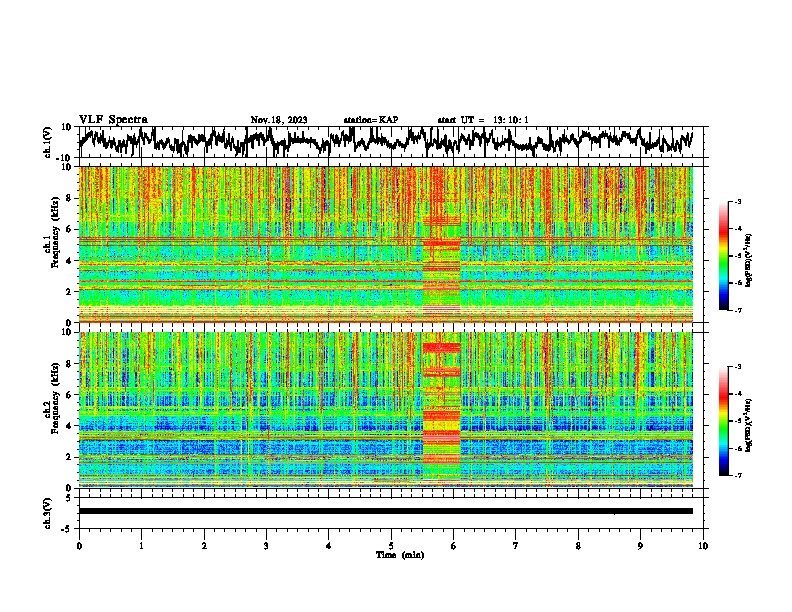Click the "8" kHz tick of ch.1 spectrogram

click(x=69, y=198)
